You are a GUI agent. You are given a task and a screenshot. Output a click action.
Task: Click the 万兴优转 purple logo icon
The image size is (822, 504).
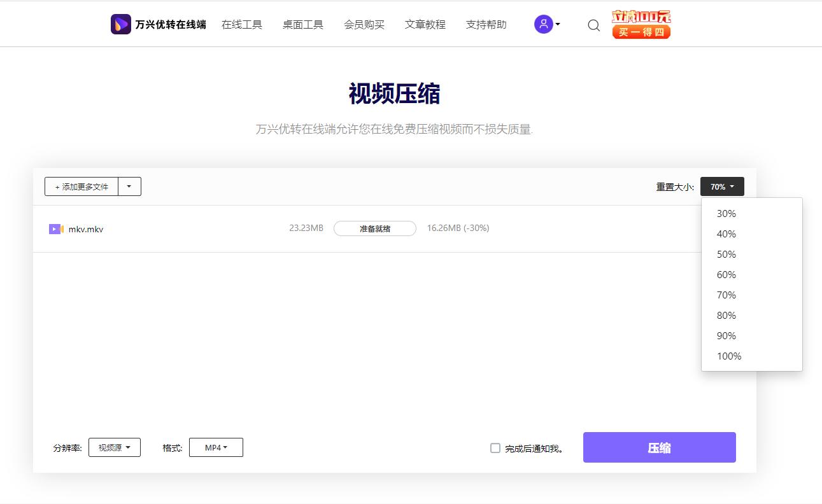click(x=120, y=24)
